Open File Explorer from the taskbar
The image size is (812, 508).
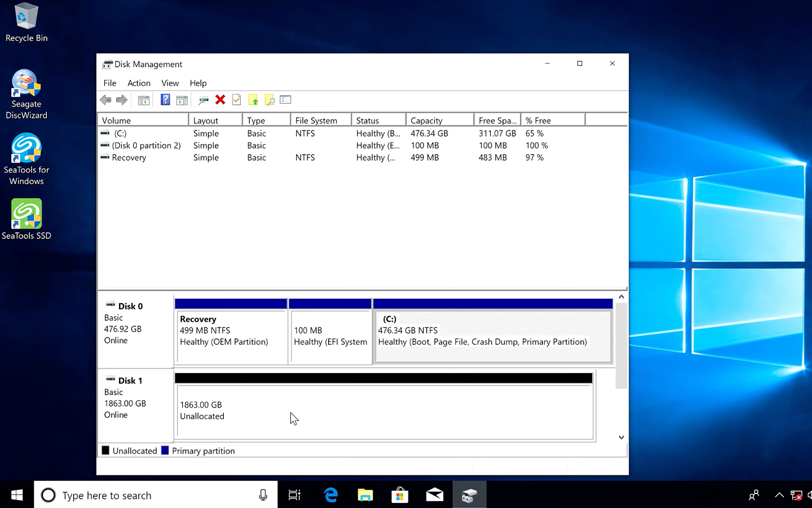point(365,495)
